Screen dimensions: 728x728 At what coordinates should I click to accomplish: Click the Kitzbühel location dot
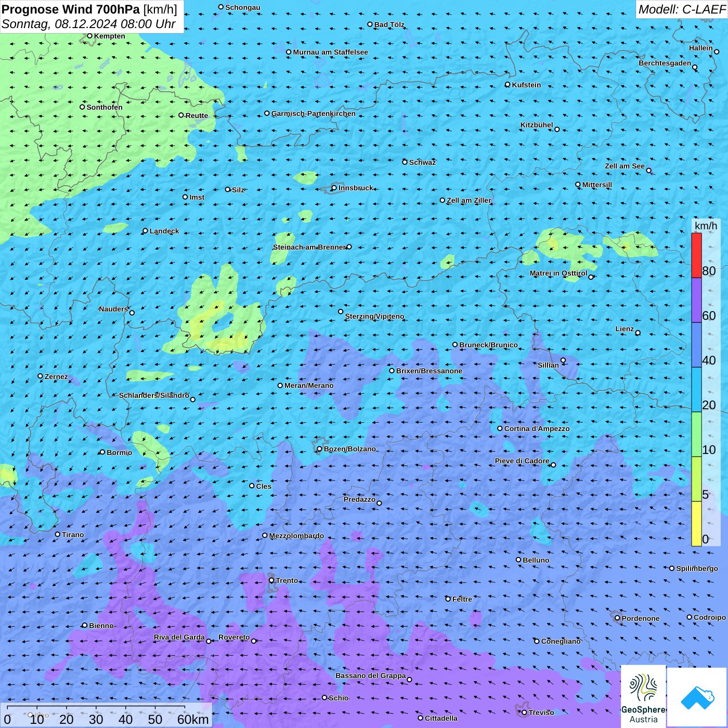tap(557, 129)
